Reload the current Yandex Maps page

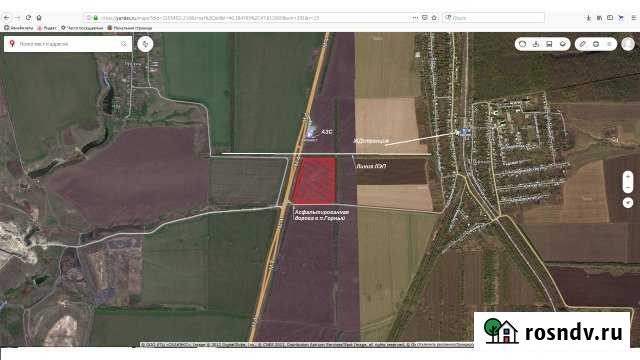28,18
